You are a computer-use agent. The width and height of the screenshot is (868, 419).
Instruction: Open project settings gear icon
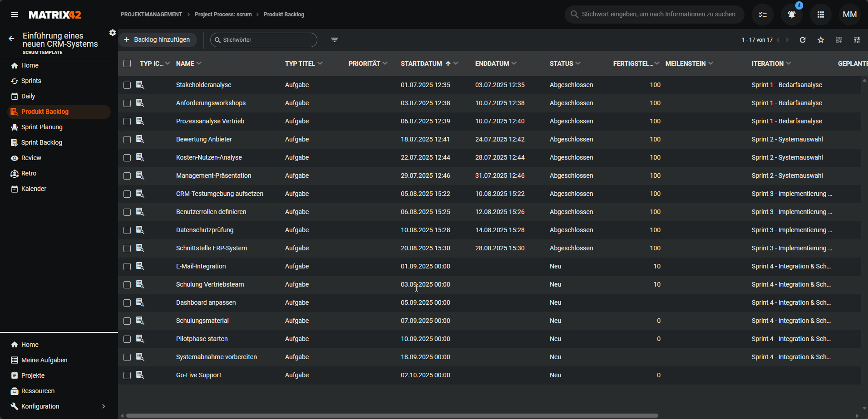pyautogui.click(x=113, y=33)
